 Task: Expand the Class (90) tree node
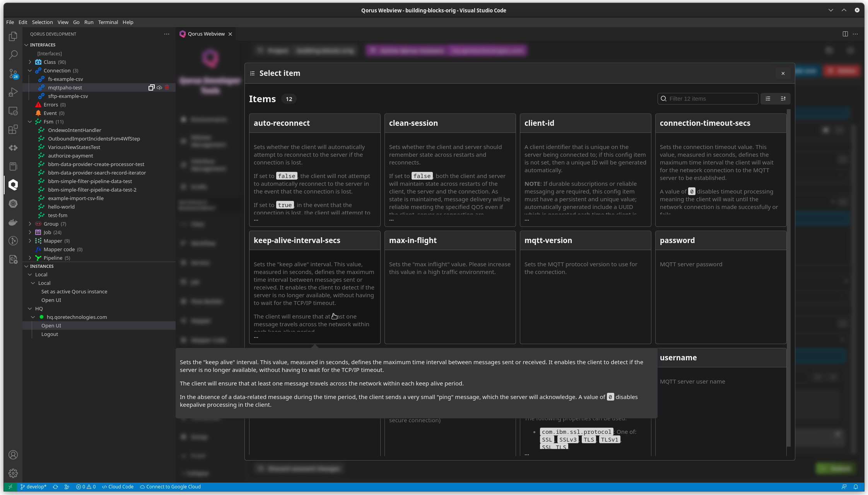30,62
